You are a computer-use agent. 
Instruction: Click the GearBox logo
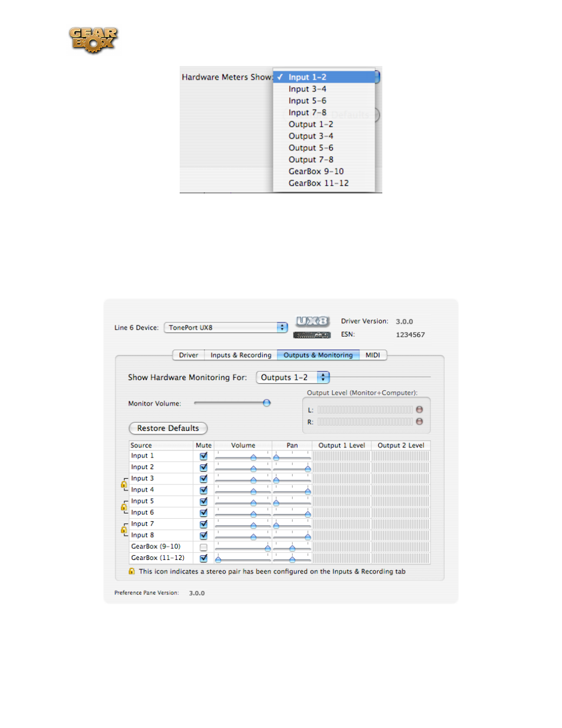[93, 40]
